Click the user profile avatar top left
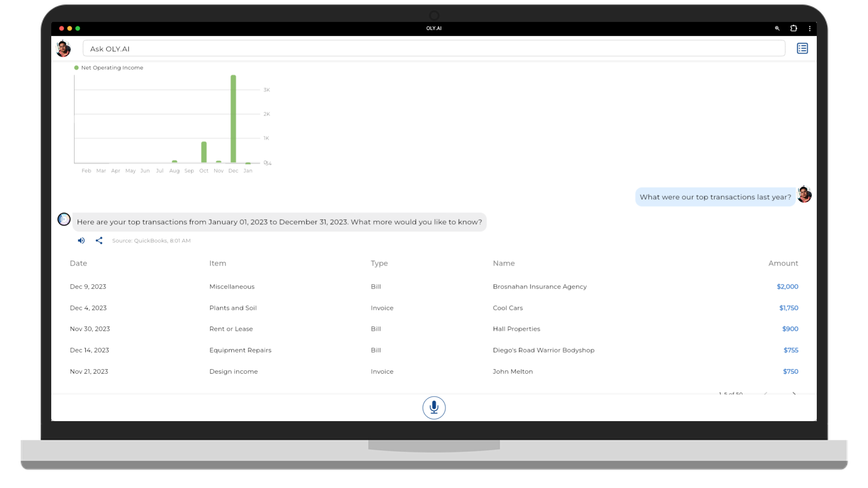 [x=63, y=48]
